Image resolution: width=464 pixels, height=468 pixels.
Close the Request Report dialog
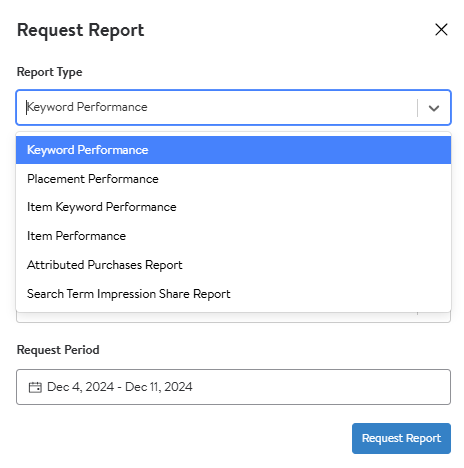[441, 29]
